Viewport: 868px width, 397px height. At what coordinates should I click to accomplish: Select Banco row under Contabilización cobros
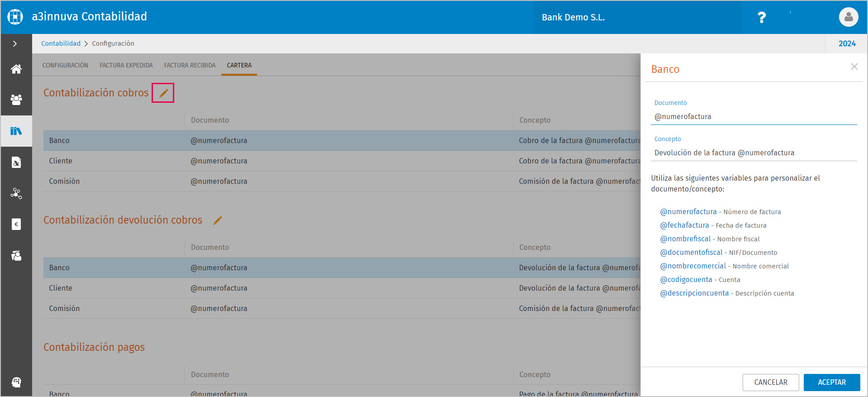click(342, 140)
